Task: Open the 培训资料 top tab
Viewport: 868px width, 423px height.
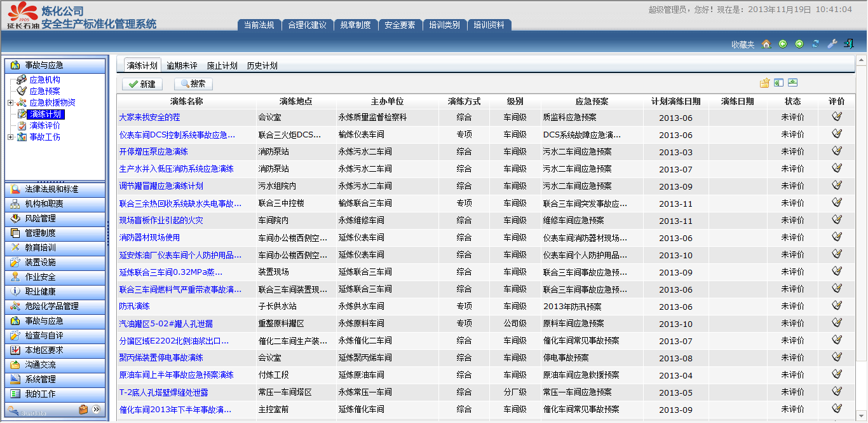Action: pyautogui.click(x=489, y=25)
